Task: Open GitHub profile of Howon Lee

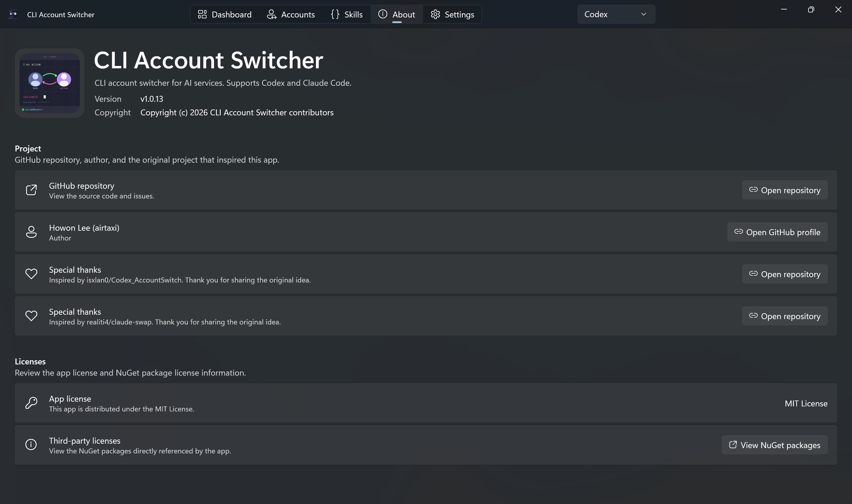Action: coord(777,232)
